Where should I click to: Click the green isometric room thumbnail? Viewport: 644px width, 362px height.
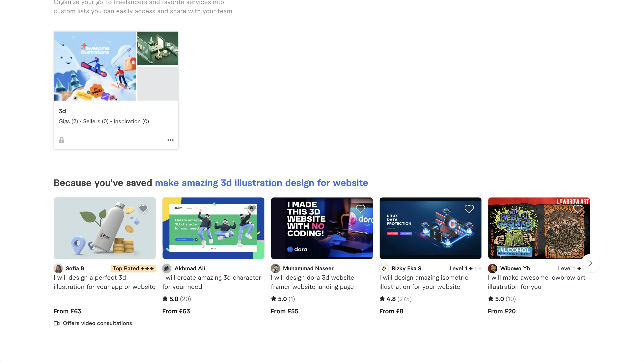(x=158, y=48)
